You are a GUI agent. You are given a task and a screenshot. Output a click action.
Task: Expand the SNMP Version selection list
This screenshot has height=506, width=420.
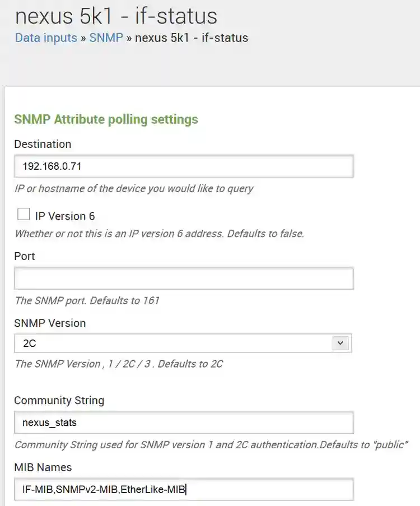[x=340, y=343]
